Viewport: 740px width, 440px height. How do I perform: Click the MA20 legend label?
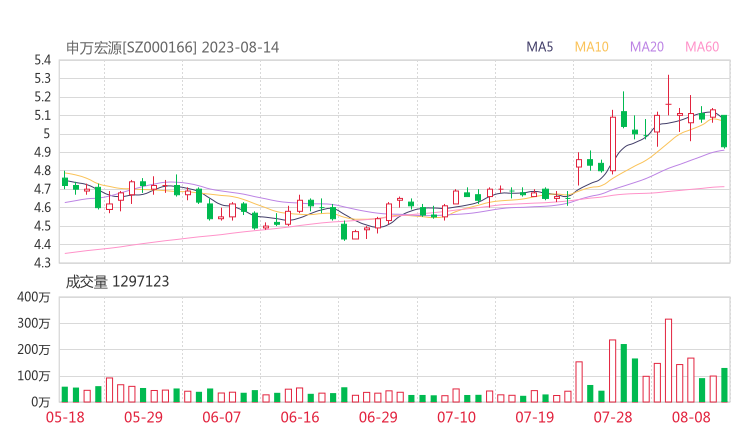[647, 47]
